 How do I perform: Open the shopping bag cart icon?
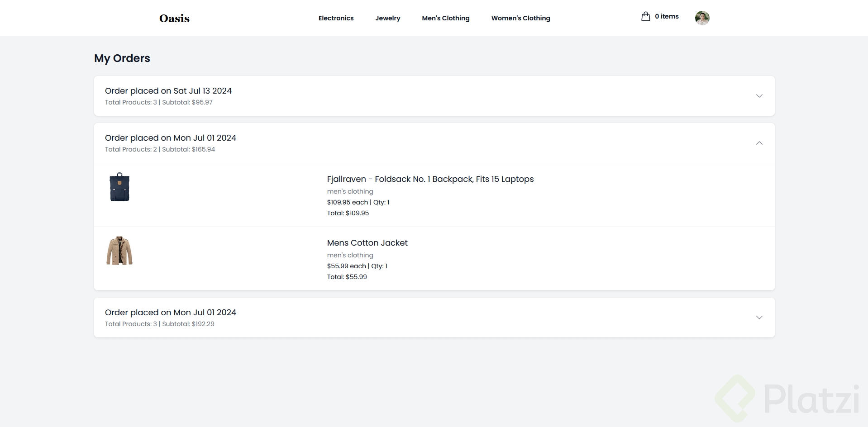coord(645,17)
